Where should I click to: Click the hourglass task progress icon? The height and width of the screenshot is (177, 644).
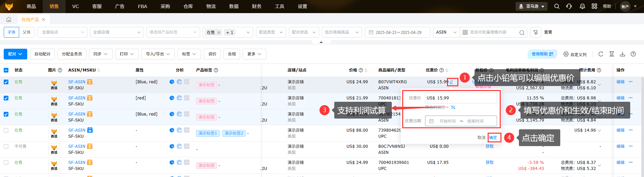(612, 54)
